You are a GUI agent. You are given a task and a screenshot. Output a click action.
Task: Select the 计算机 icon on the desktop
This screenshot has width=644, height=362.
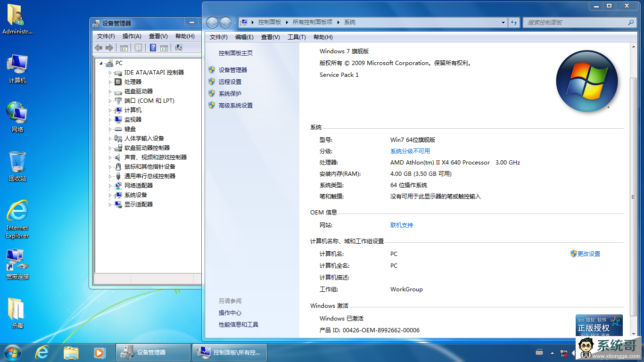pyautogui.click(x=17, y=68)
